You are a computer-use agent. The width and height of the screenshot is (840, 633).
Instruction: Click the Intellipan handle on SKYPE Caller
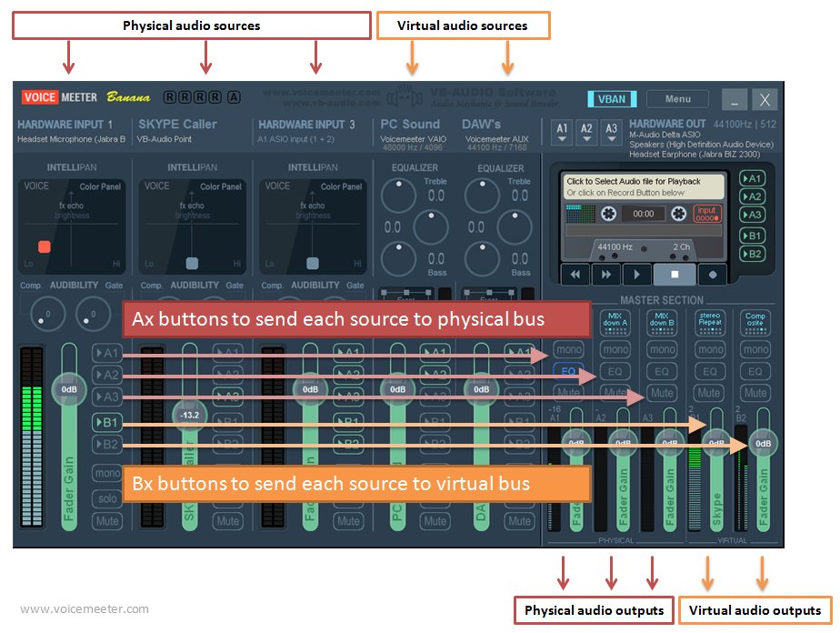click(192, 263)
